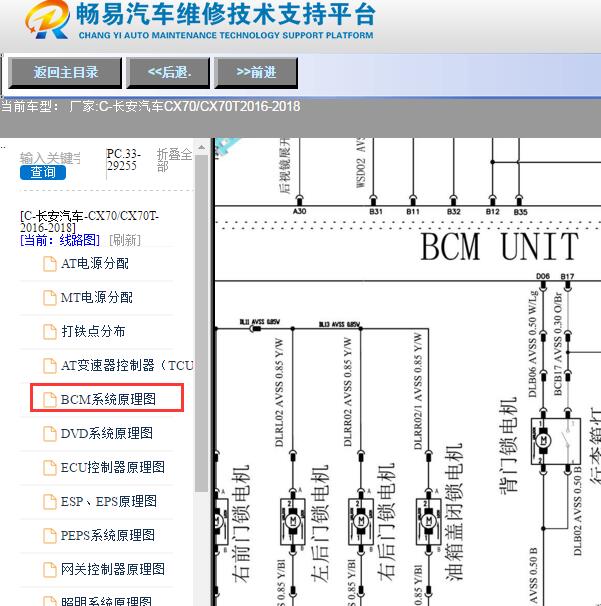Open ESP、EPS原理图 entry

pyautogui.click(x=109, y=501)
